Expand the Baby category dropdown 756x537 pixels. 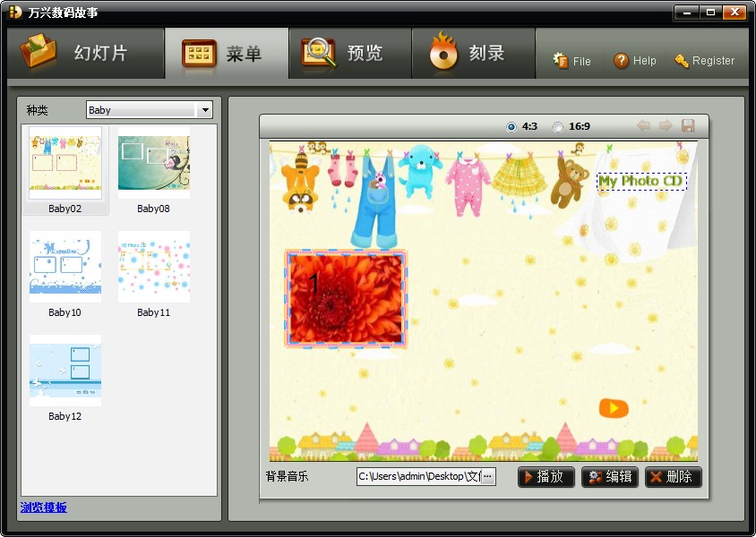(x=205, y=110)
